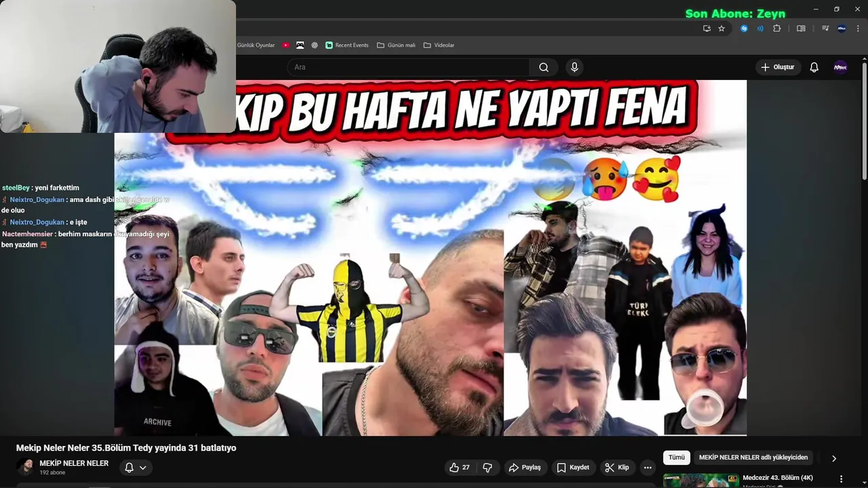Open the browser side panel icon
This screenshot has height=488, width=868.
[x=801, y=28]
